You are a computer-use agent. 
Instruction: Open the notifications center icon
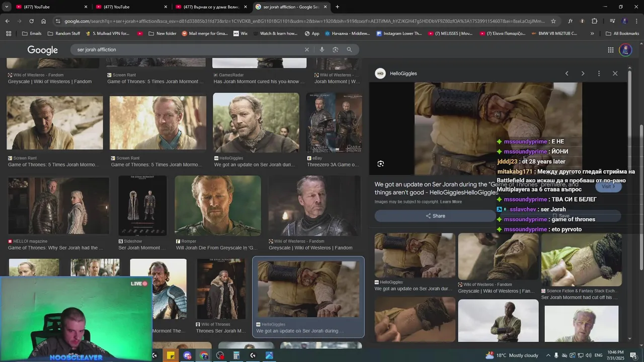pos(633,355)
